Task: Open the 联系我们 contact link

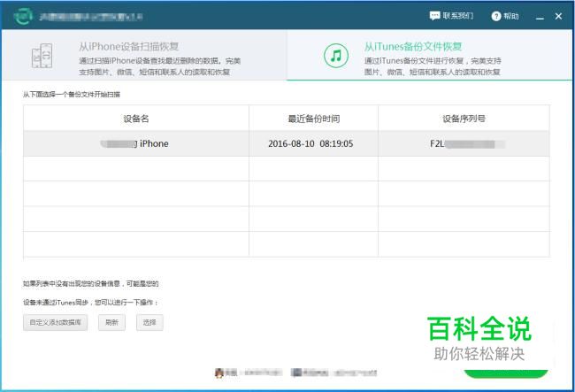Action: (x=457, y=16)
